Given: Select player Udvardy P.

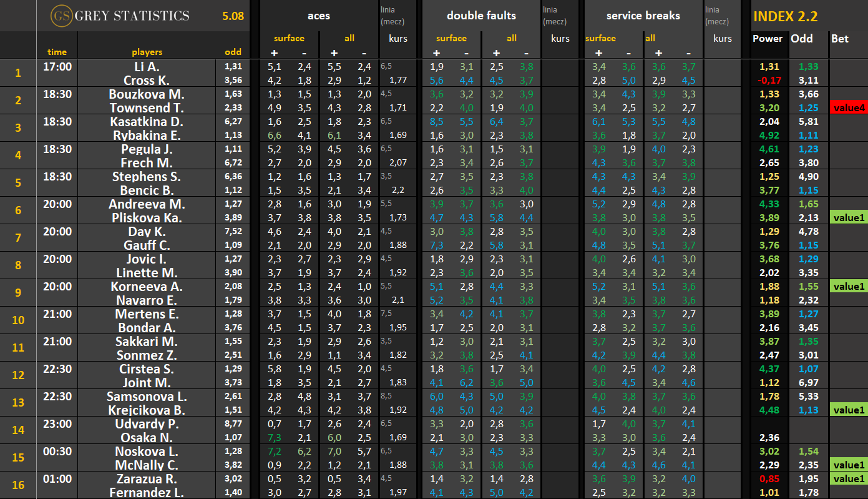Looking at the screenshot, I should click(x=147, y=423).
